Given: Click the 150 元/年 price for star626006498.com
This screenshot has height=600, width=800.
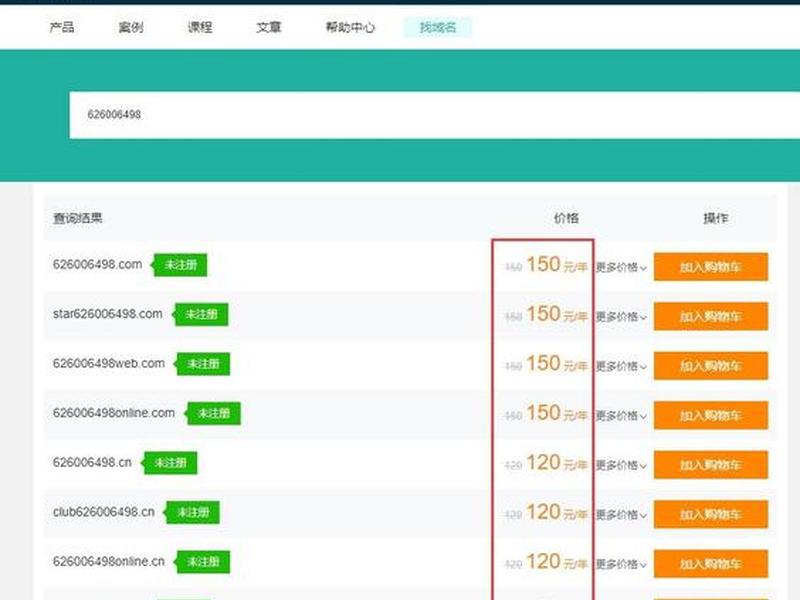Looking at the screenshot, I should pos(557,314).
